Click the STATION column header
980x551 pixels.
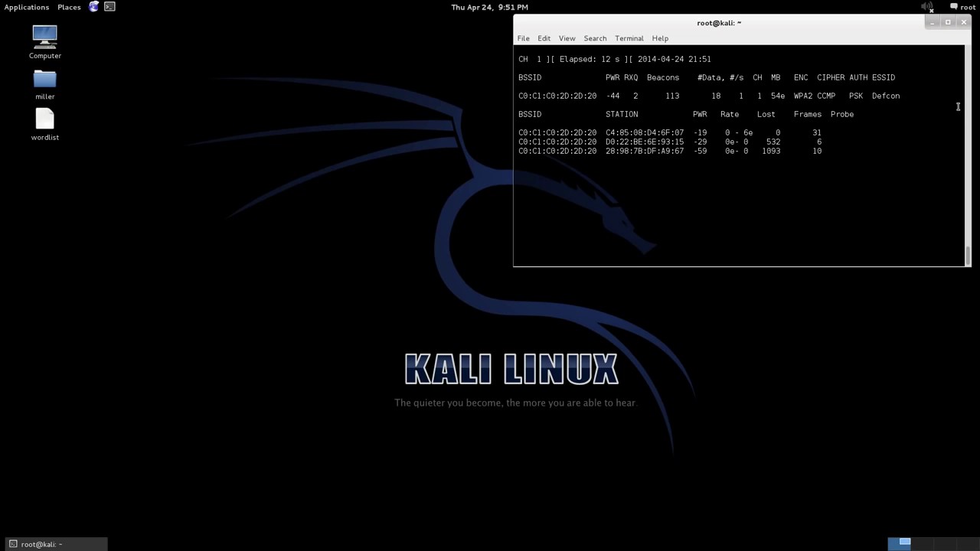coord(622,114)
